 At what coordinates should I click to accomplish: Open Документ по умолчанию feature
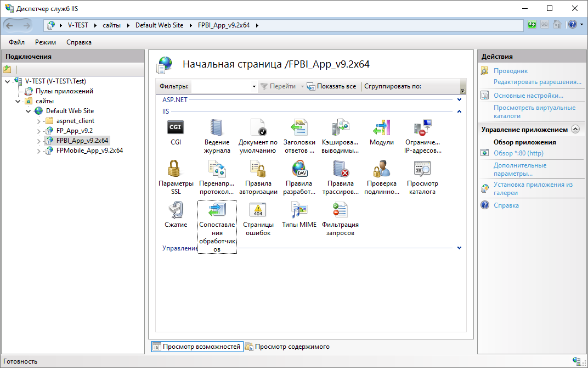click(258, 127)
